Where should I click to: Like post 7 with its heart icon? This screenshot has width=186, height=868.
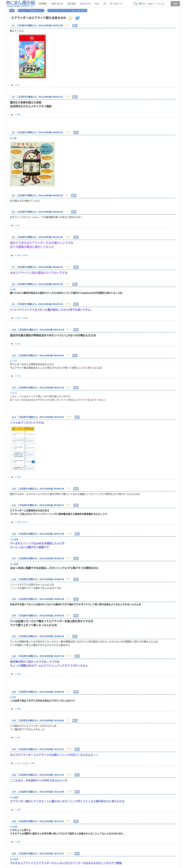pos(66,267)
